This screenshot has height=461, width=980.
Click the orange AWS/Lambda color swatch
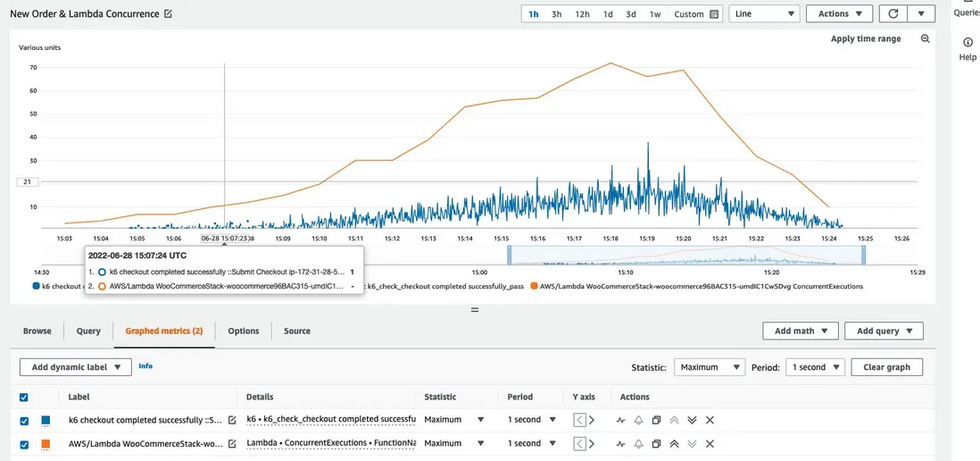[46, 444]
